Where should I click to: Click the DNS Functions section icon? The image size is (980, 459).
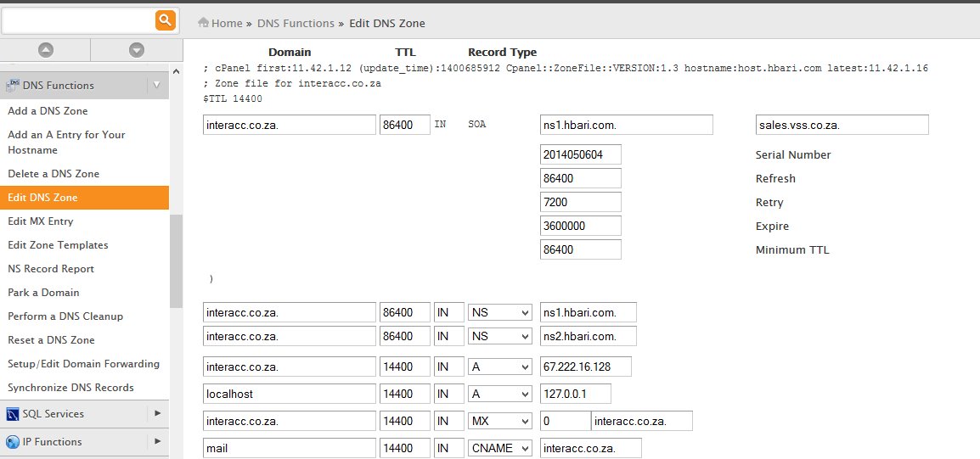click(13, 86)
